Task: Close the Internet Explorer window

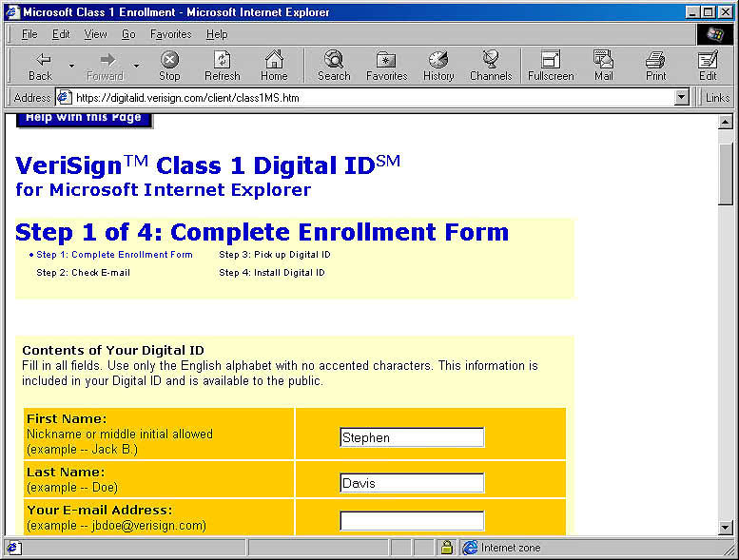Action: tap(726, 12)
